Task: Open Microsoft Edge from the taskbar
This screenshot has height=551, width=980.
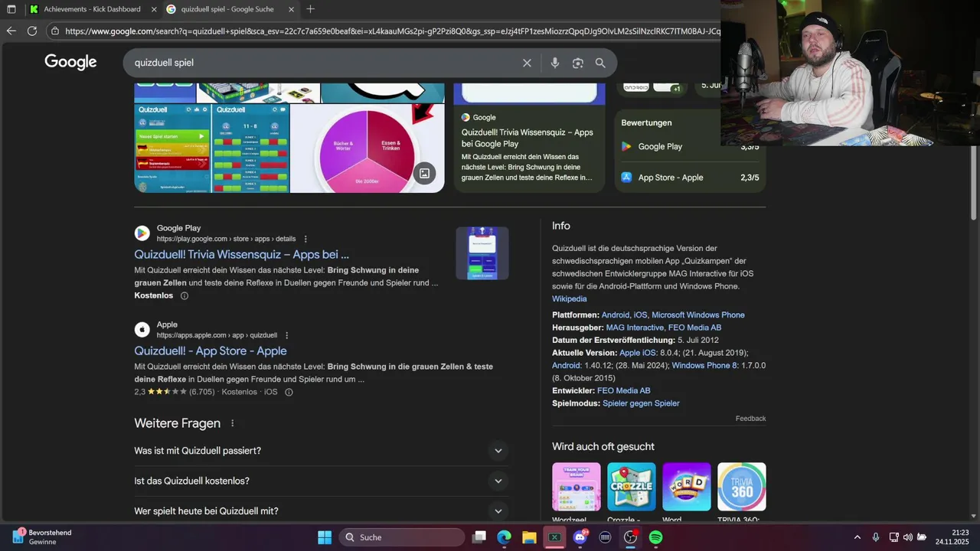Action: [x=504, y=537]
